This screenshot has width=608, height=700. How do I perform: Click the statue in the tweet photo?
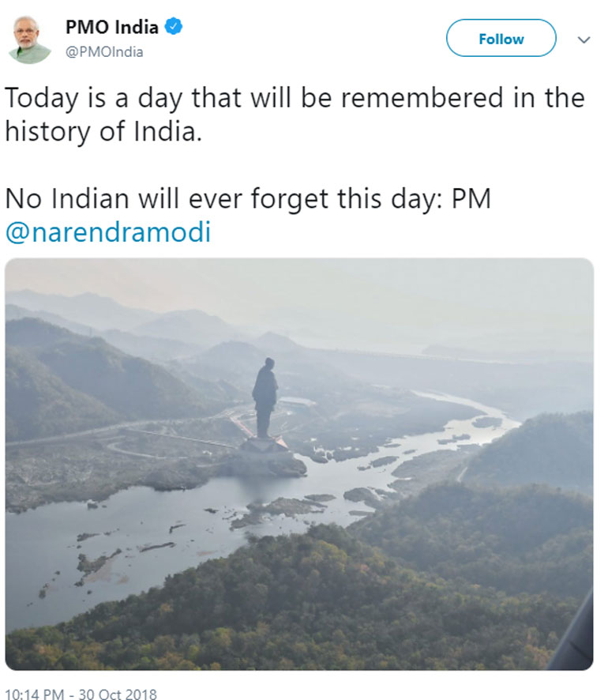pyautogui.click(x=265, y=395)
